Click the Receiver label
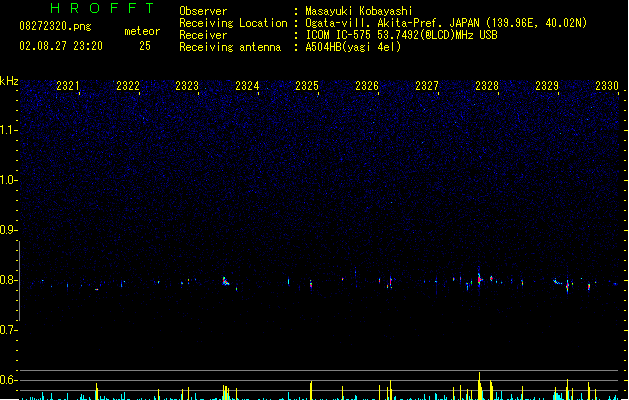The height and width of the screenshot is (400, 629). pyautogui.click(x=203, y=35)
